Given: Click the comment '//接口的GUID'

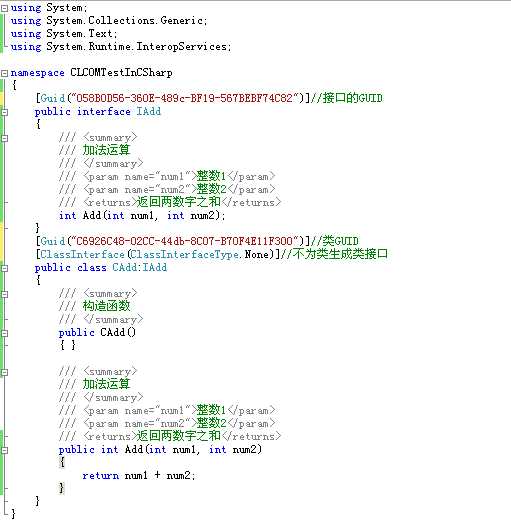Looking at the screenshot, I should (347, 98).
